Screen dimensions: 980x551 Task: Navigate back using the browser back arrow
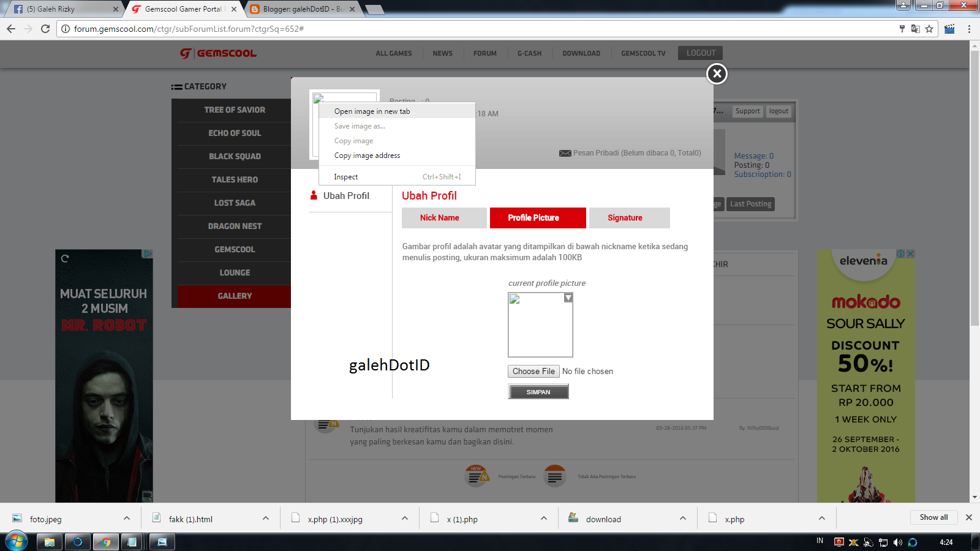point(10,28)
